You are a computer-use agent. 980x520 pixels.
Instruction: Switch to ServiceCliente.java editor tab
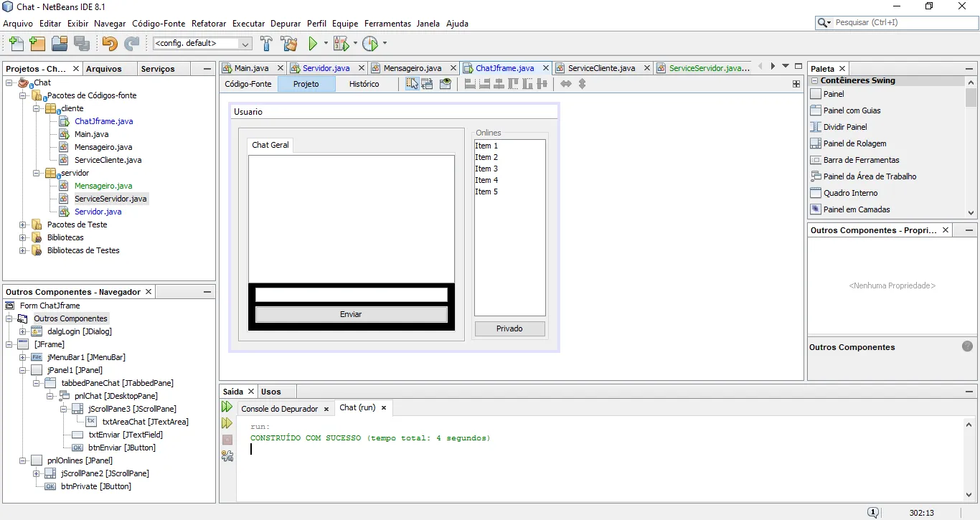click(x=601, y=68)
